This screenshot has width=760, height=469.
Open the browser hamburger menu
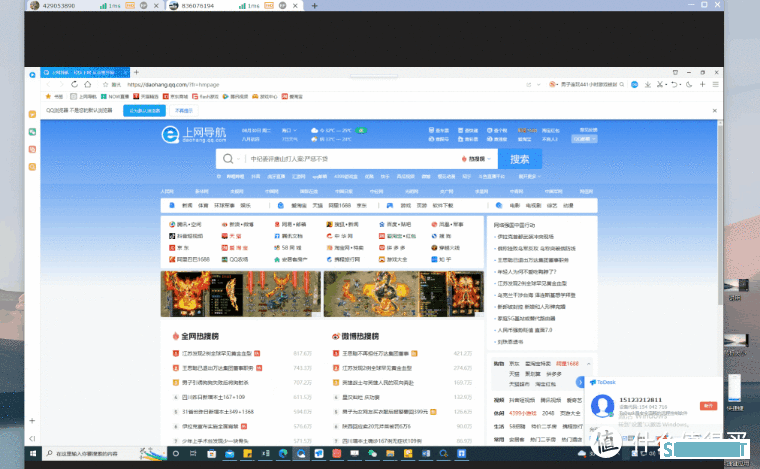715,84
